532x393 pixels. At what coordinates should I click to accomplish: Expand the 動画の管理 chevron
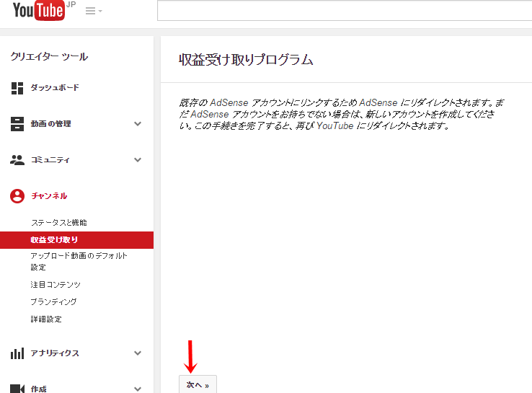tap(138, 124)
